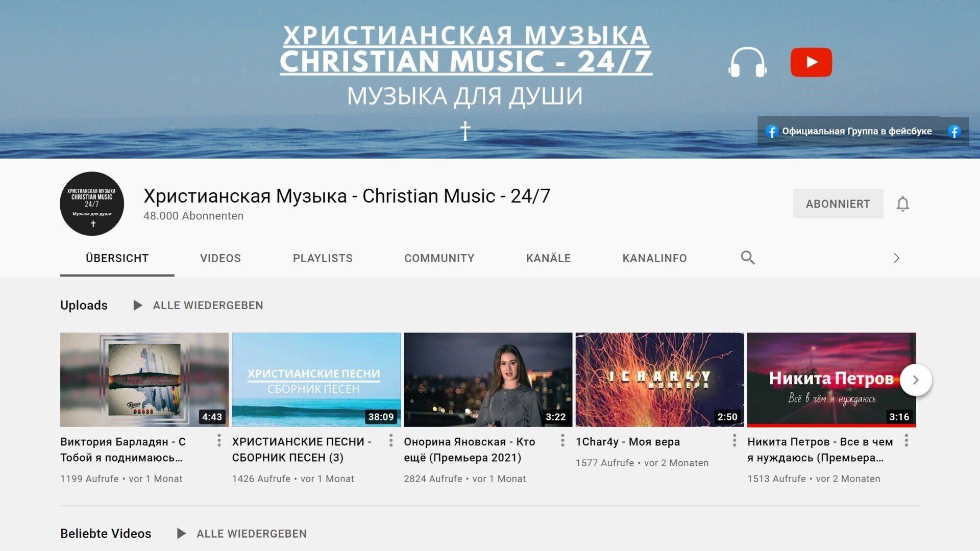Open the ХРИСТИАНСКИЕ ПЕСНИ СБОРНИК ПЕСЕН thumbnail
Image resolution: width=980 pixels, height=551 pixels.
tap(316, 380)
